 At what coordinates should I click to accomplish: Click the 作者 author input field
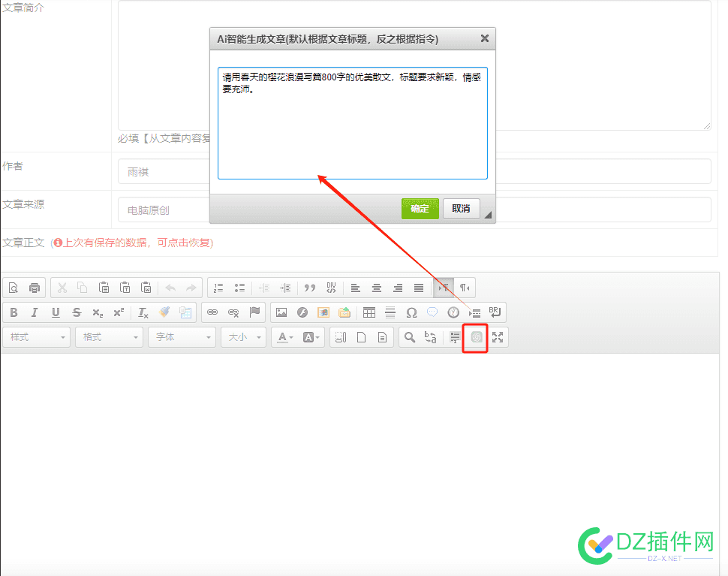point(414,171)
